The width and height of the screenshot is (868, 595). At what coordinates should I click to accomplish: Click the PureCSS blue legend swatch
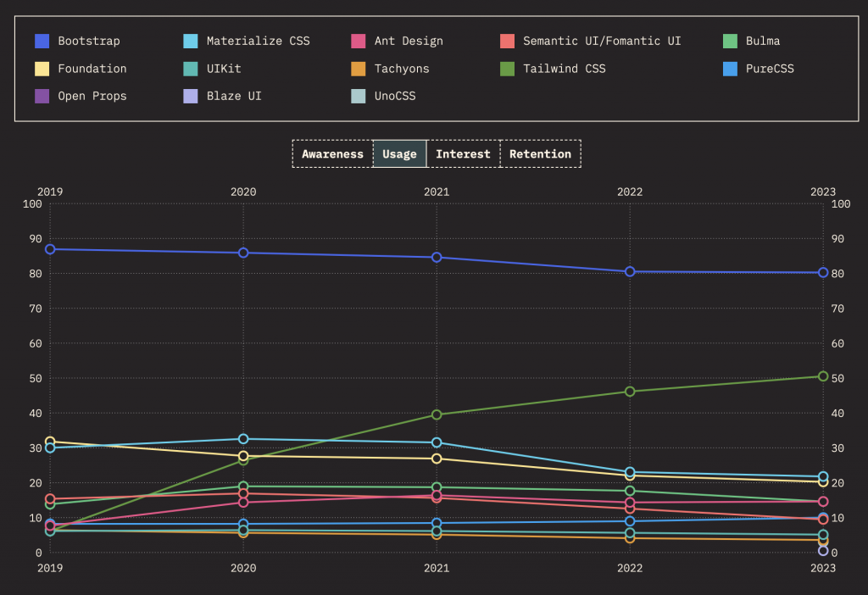click(x=730, y=69)
